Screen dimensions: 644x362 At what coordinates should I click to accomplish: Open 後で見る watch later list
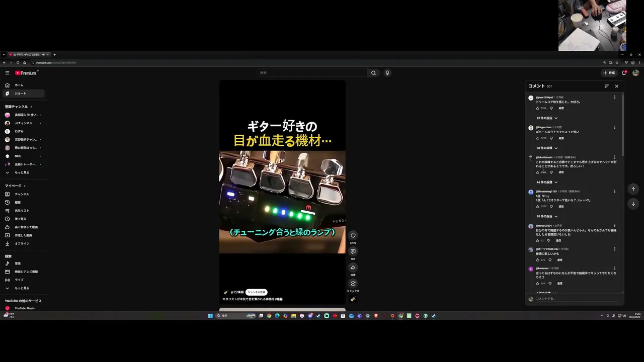click(24, 219)
